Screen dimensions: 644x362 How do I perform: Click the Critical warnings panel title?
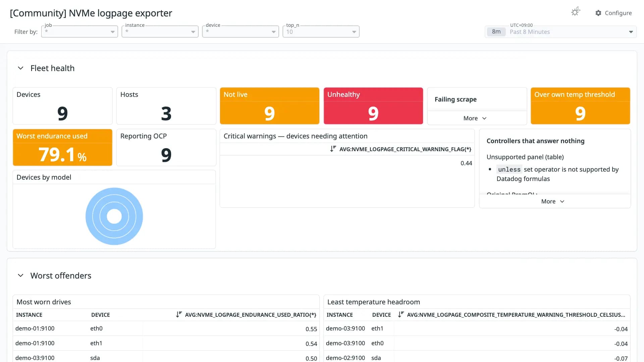tap(296, 136)
